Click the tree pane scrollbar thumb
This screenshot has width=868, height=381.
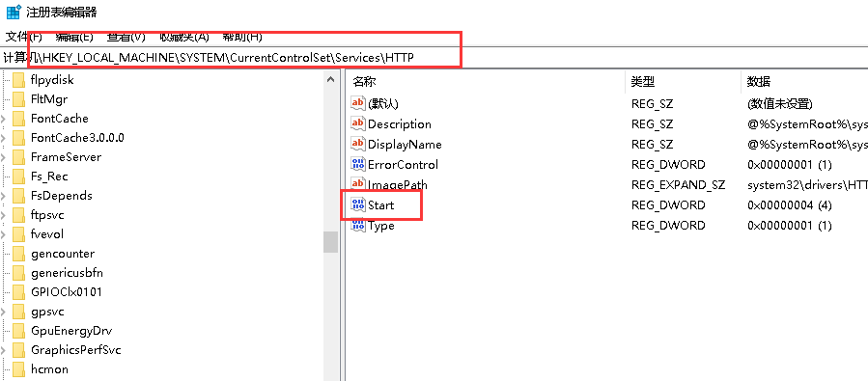point(330,242)
